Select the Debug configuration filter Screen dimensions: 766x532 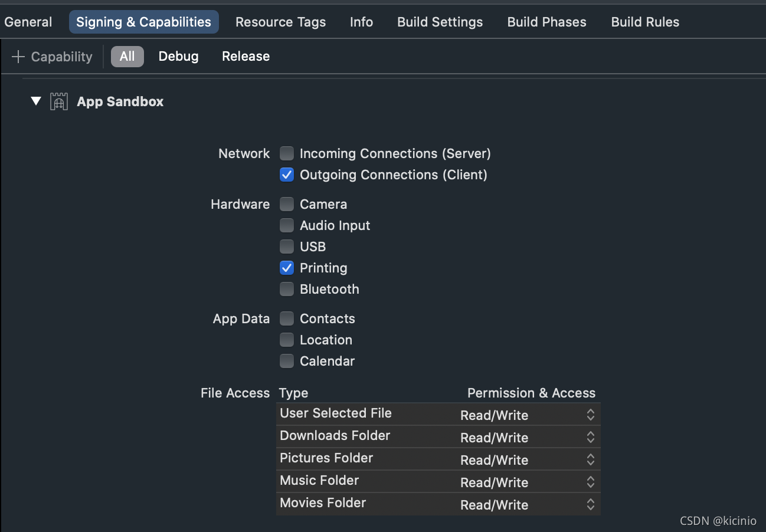pyautogui.click(x=178, y=57)
